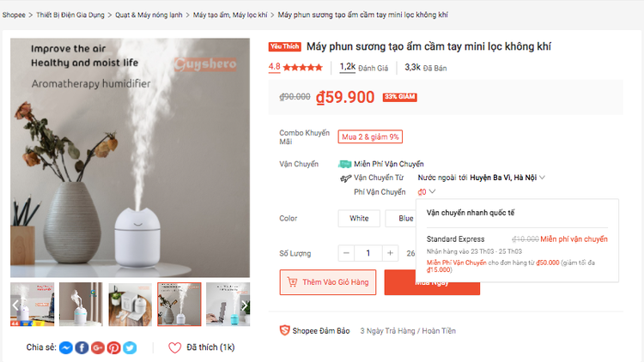
Task: Share product on Google Plus
Action: tap(98, 347)
